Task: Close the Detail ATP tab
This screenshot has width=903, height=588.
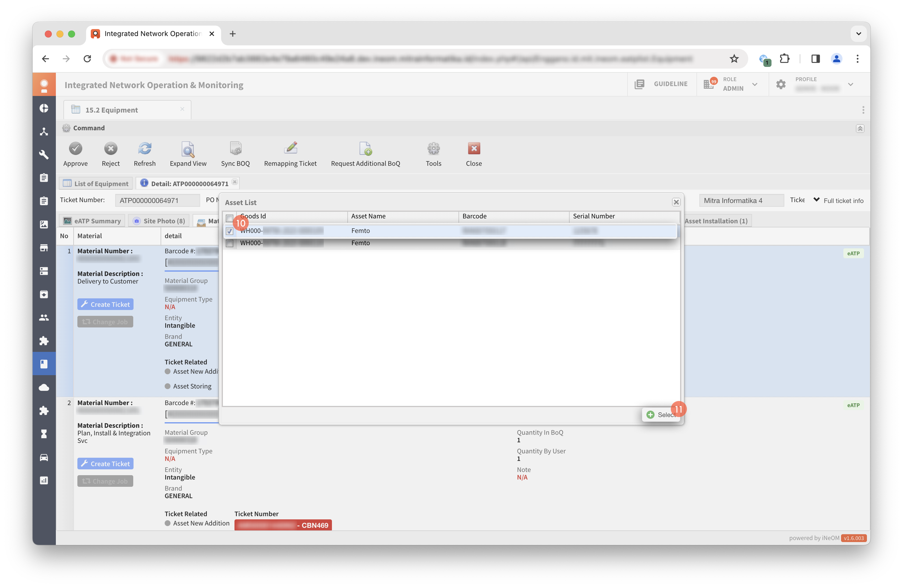Action: point(235,182)
